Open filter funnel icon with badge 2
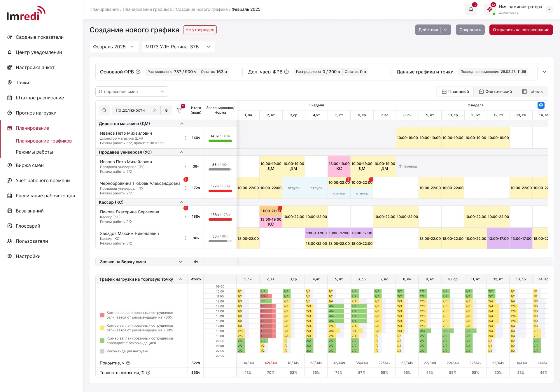Viewport: 560px width, 392px height. pyautogui.click(x=179, y=110)
